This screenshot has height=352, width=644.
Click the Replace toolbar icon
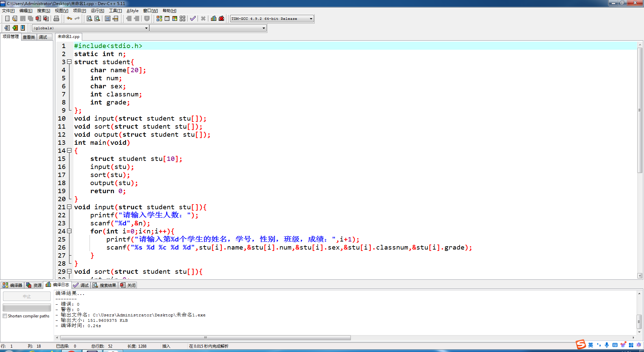coord(97,18)
